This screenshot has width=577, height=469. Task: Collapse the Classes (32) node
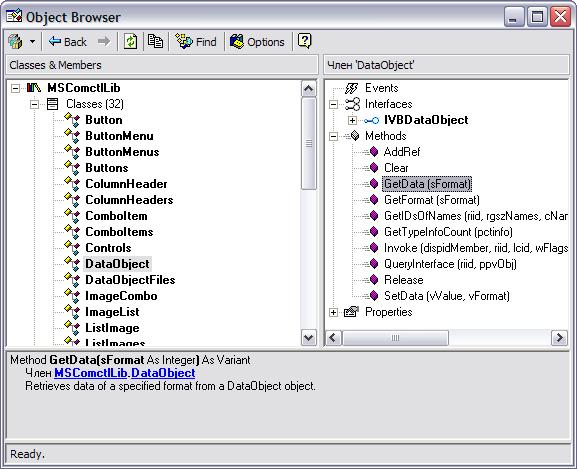(35, 104)
